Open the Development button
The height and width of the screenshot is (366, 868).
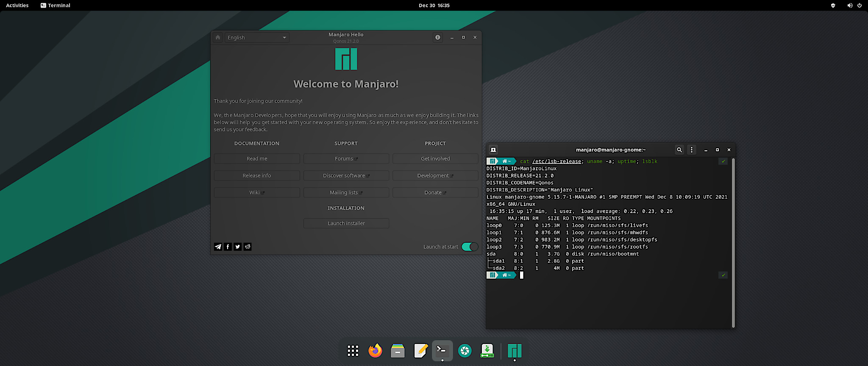coord(435,175)
